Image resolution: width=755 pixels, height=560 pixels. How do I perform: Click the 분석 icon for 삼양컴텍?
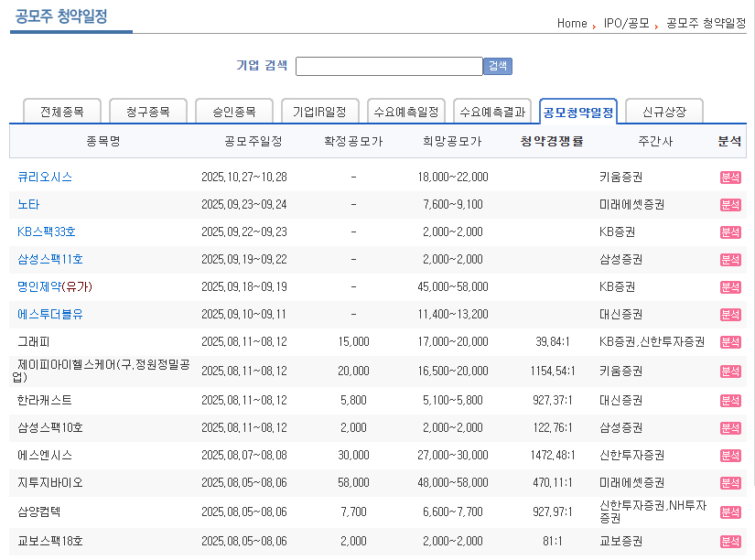(x=730, y=512)
